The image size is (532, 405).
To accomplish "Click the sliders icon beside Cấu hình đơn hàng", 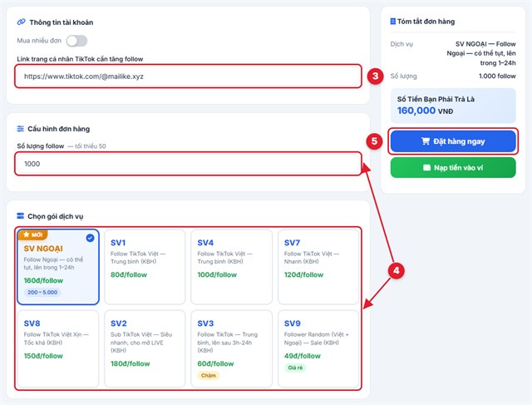I will click(x=20, y=129).
